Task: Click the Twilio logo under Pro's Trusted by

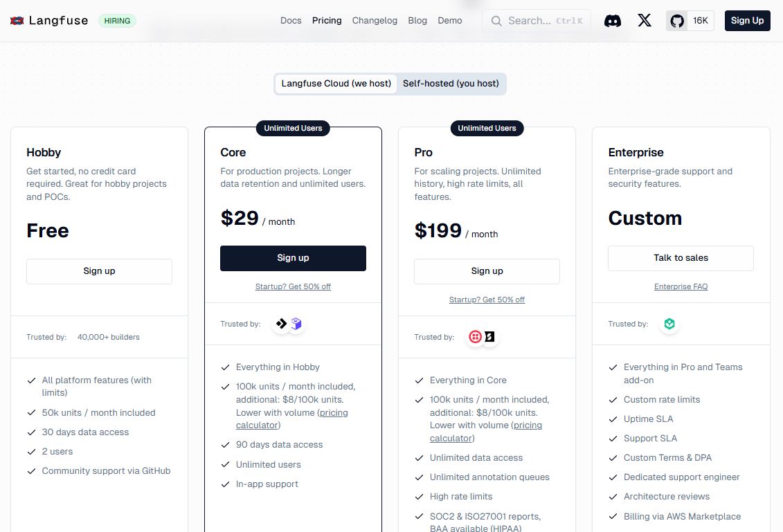Action: point(476,337)
